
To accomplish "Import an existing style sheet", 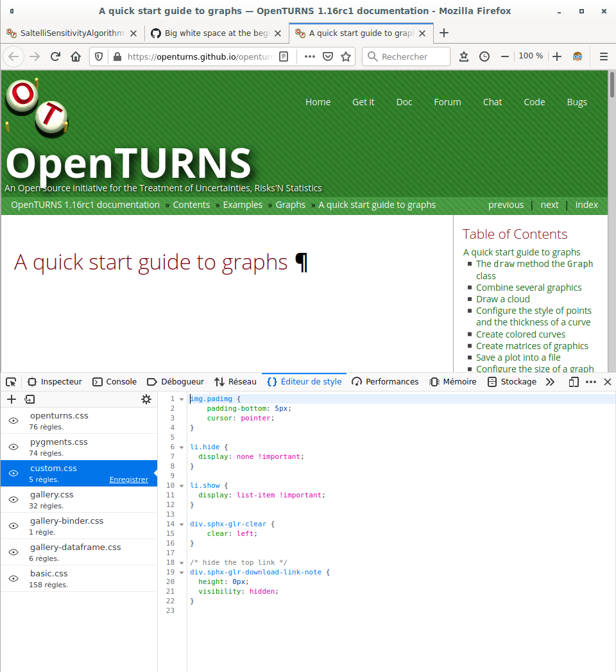I will click(30, 399).
